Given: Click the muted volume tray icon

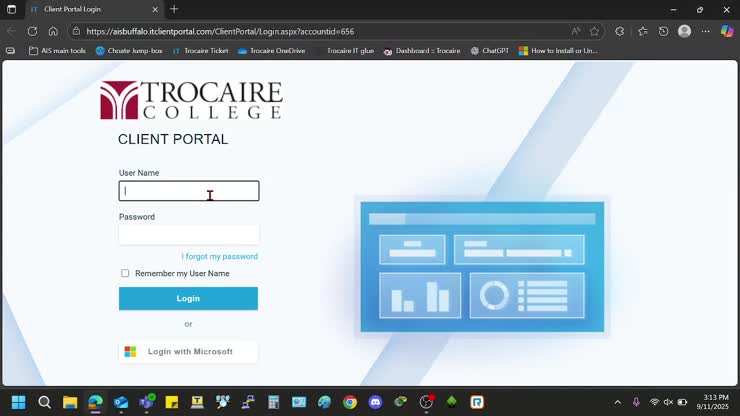Looking at the screenshot, I should [x=668, y=402].
